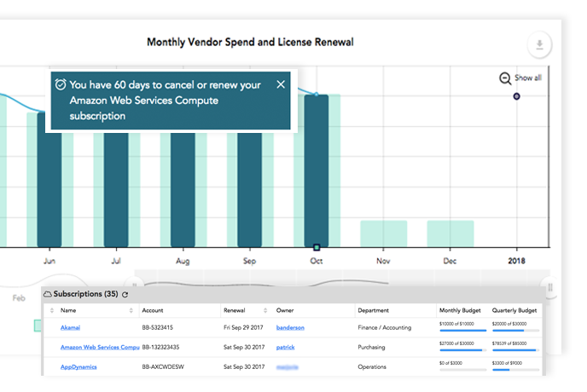This screenshot has height=392, width=587.
Task: Refresh the Subscriptions list
Action: pyautogui.click(x=125, y=294)
